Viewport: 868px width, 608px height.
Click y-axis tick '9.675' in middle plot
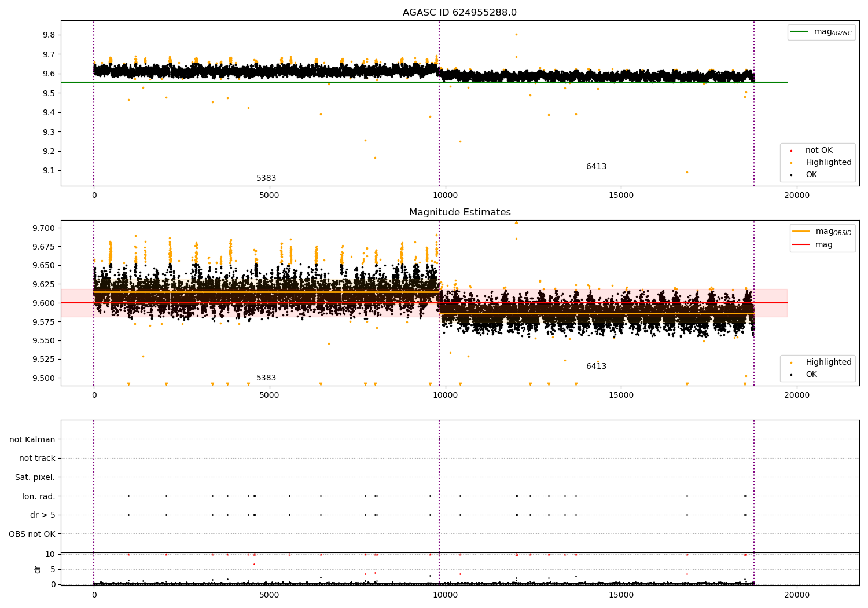[45, 247]
